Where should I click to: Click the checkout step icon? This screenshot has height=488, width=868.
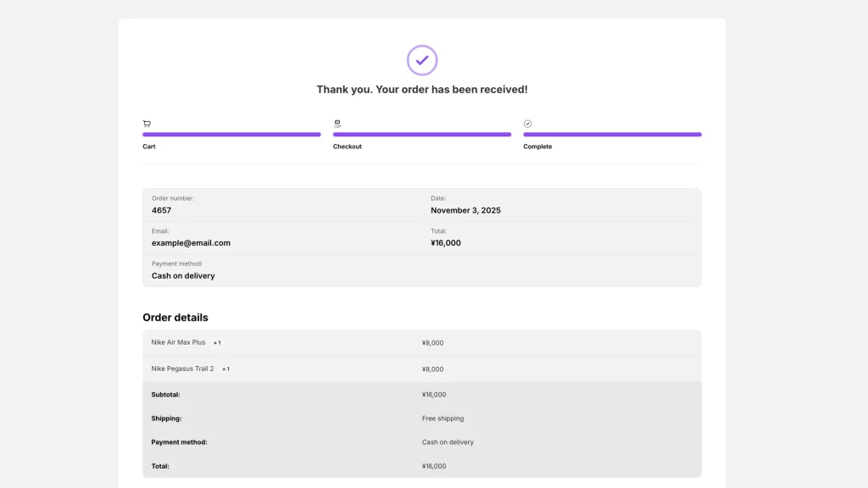click(x=337, y=124)
